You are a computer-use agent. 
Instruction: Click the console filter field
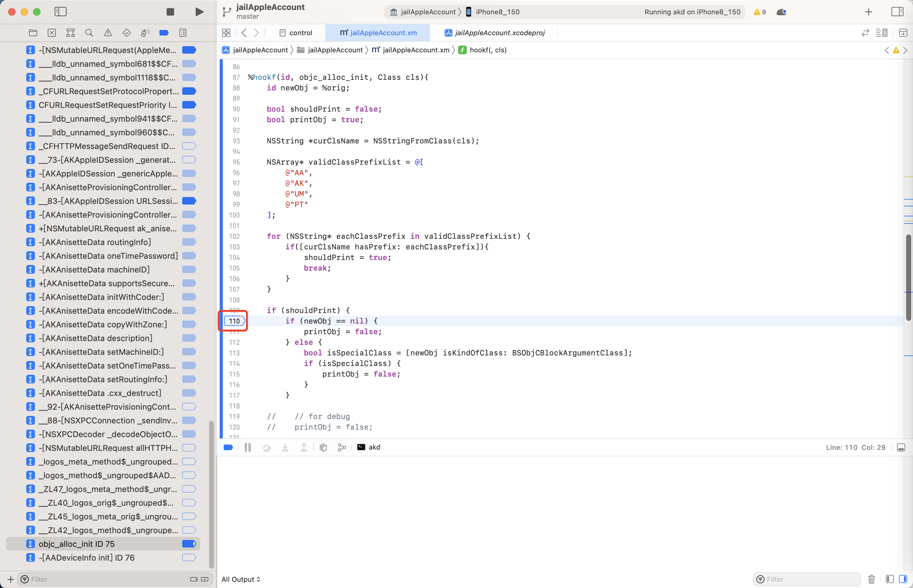807,579
